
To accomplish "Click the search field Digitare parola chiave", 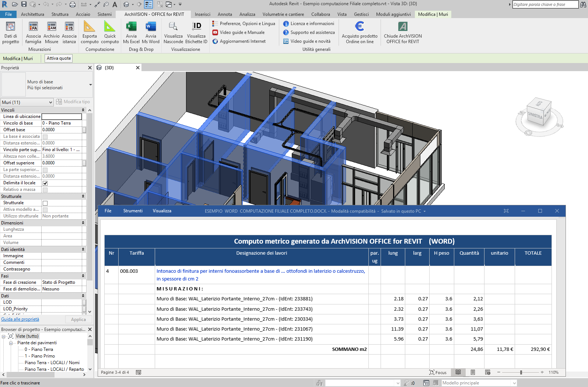I will tap(545, 4).
